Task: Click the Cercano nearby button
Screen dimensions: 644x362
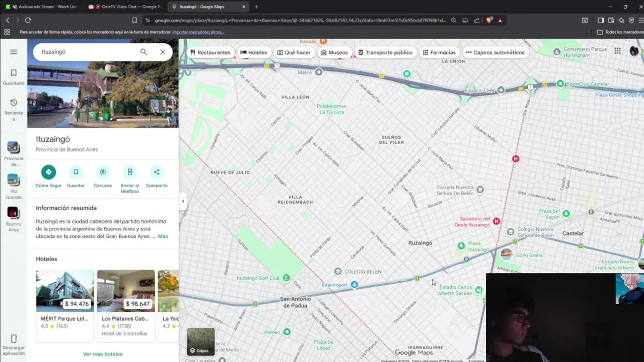Action: pyautogui.click(x=103, y=176)
